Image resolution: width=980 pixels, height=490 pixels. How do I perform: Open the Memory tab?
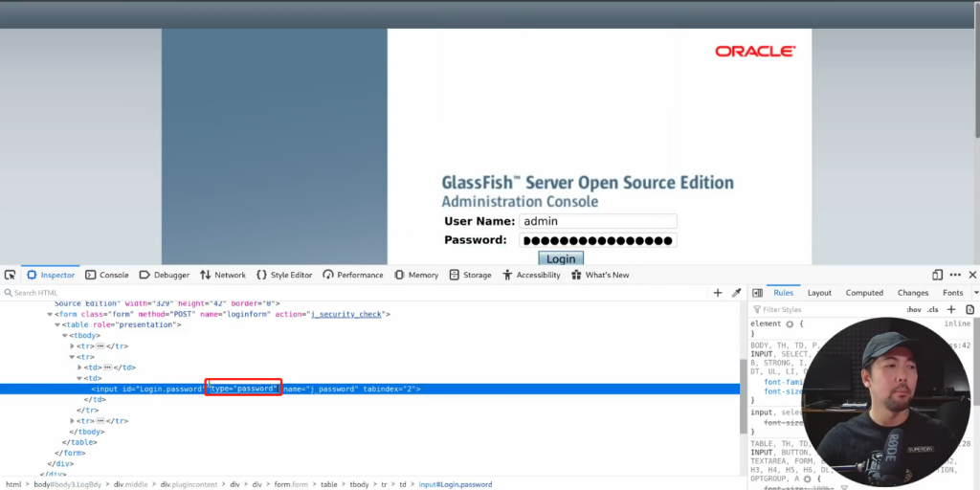point(416,275)
